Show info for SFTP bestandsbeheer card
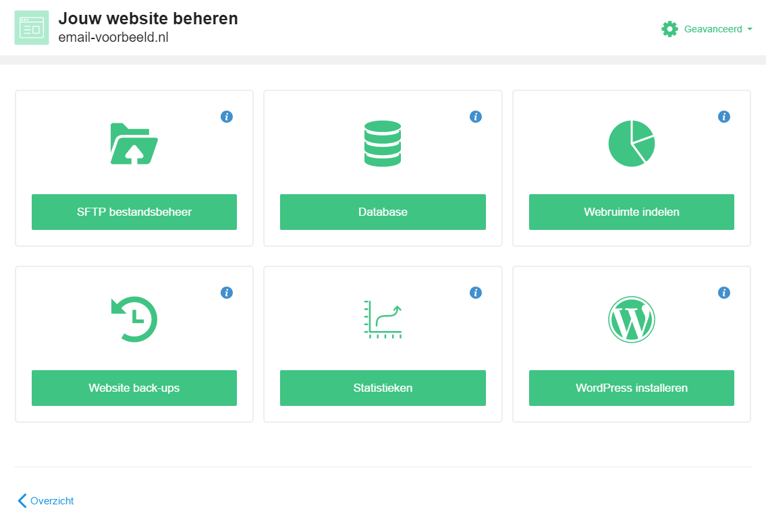This screenshot has height=532, width=766. [x=227, y=117]
